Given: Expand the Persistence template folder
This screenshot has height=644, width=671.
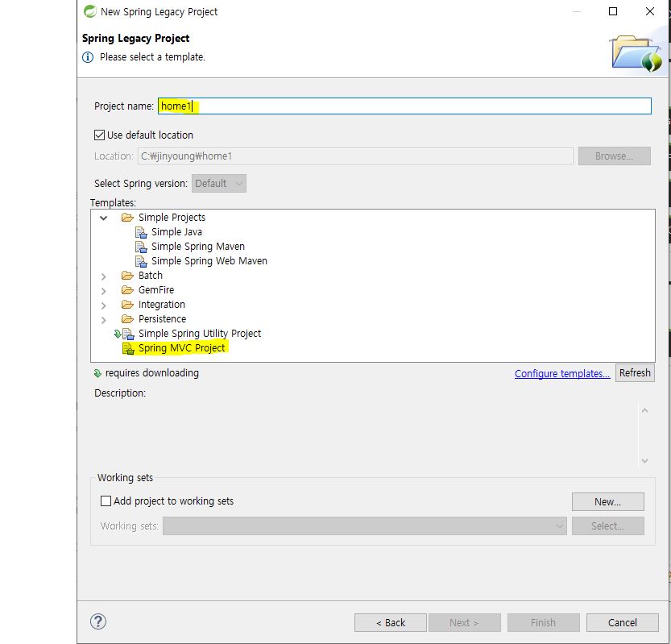Looking at the screenshot, I should coord(104,320).
